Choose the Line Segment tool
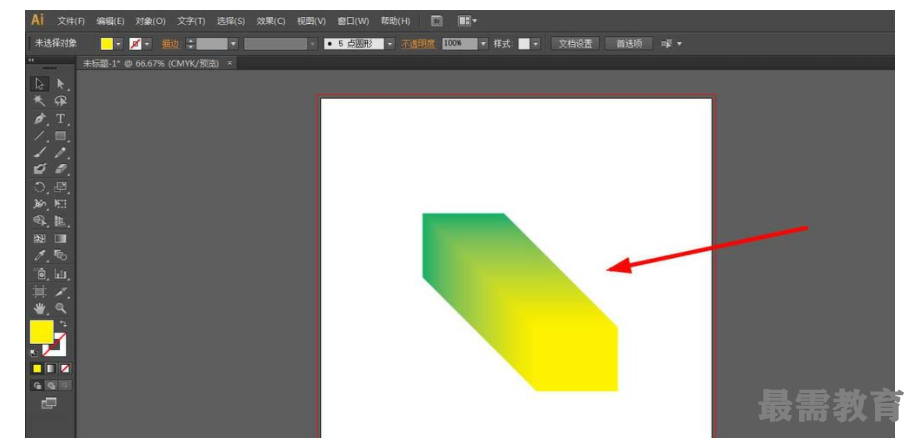 tap(39, 136)
